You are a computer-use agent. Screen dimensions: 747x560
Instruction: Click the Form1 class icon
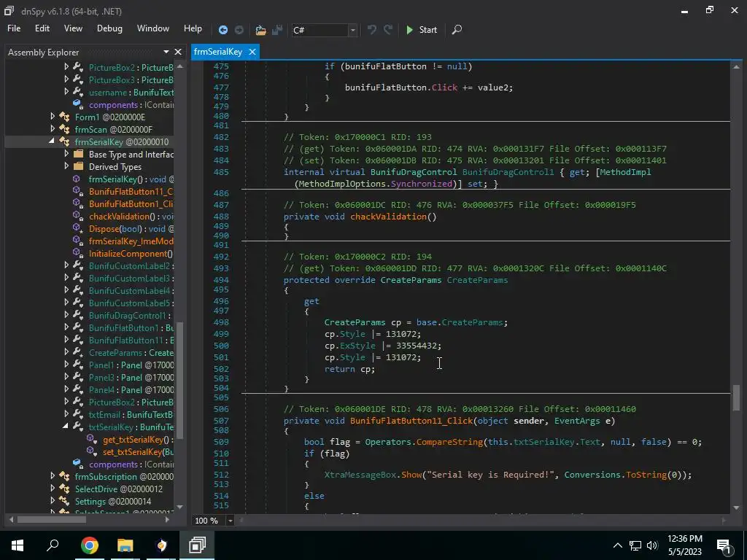[x=64, y=117]
